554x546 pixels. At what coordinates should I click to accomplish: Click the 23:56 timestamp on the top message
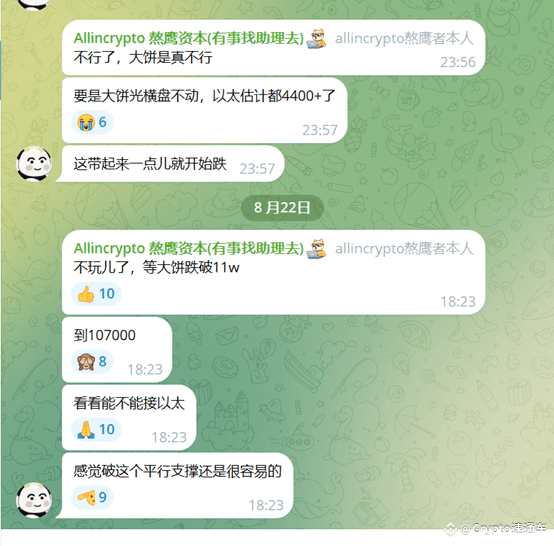click(x=458, y=62)
